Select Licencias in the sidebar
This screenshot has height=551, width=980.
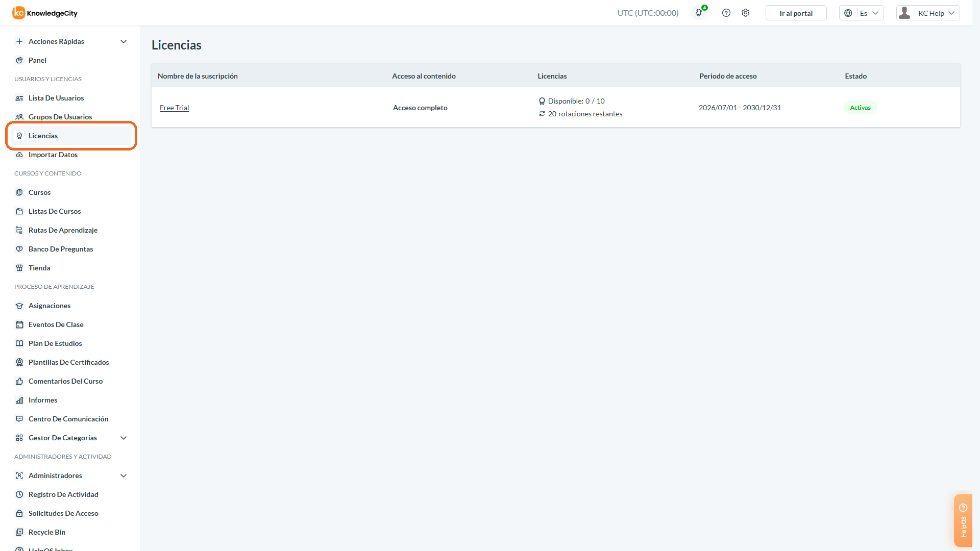[x=71, y=136]
